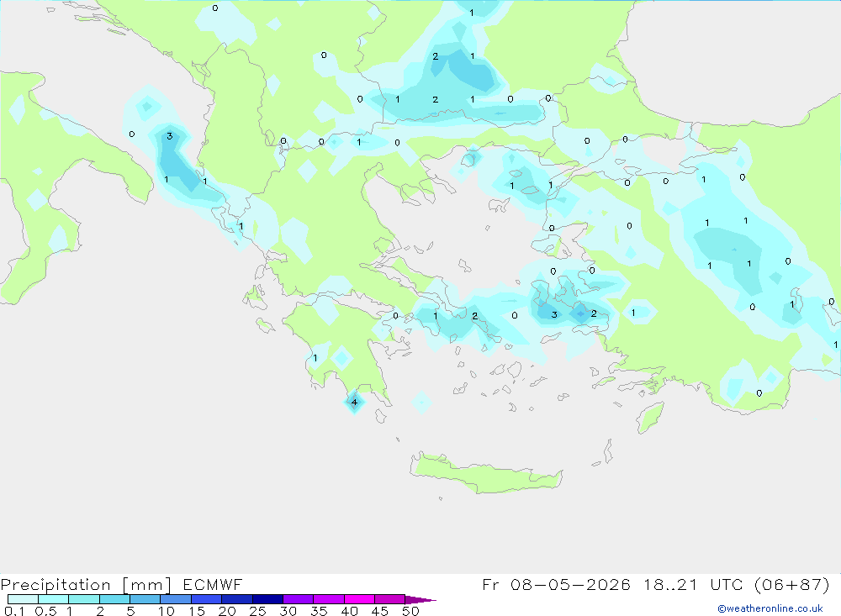Viewport: 841px width, 616px height.
Task: Select the 45–50 mm legend color swatch
Action: (x=390, y=599)
